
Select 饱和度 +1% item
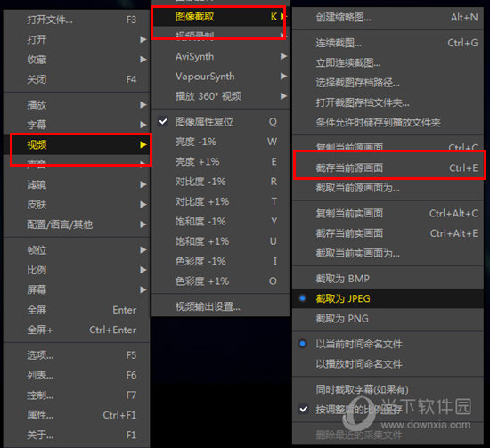(x=221, y=241)
